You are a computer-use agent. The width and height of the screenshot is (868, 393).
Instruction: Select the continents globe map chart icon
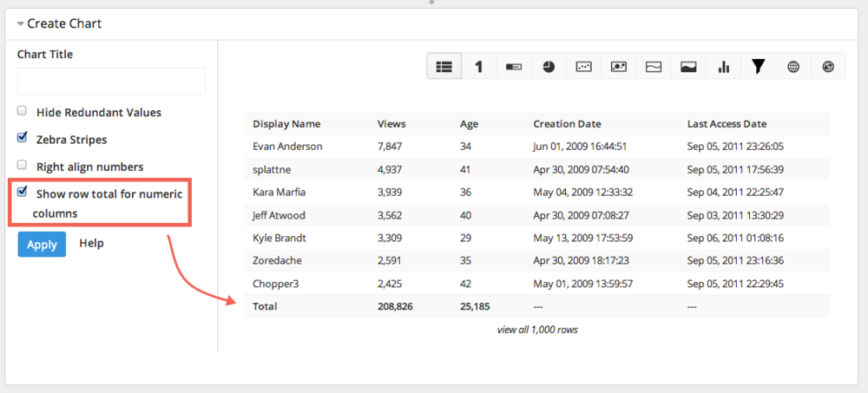[828, 67]
